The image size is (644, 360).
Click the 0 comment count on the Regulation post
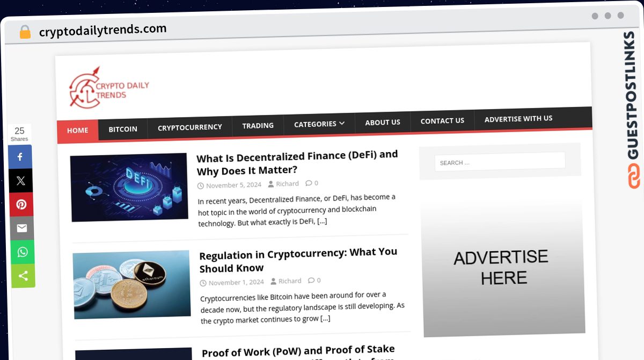point(319,280)
